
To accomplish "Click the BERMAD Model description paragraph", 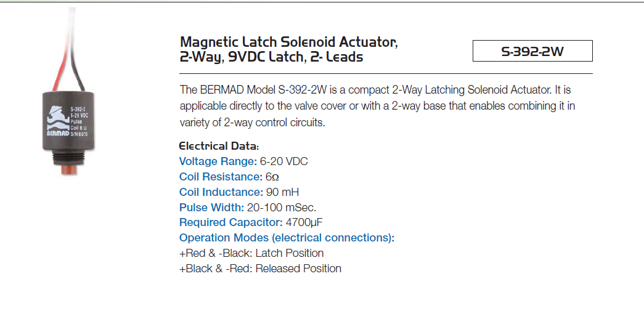I will point(377,106).
